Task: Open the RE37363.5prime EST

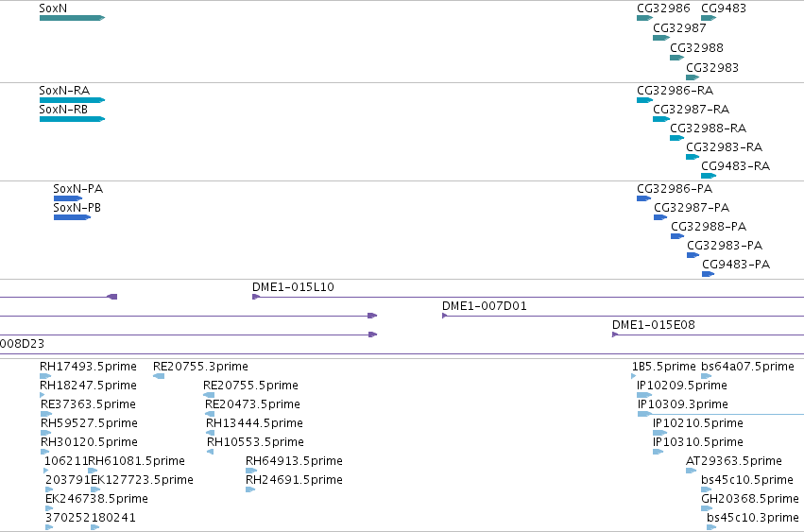Action: pyautogui.click(x=46, y=415)
